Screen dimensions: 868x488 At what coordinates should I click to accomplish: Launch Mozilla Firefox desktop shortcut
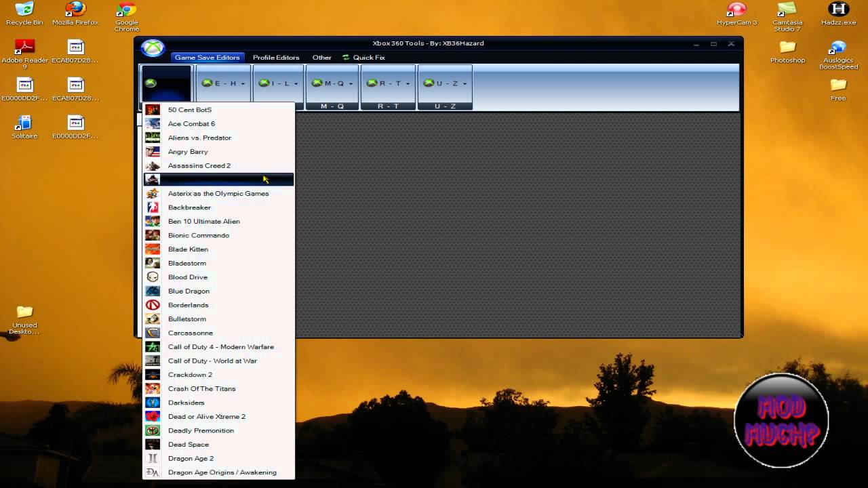tap(75, 14)
